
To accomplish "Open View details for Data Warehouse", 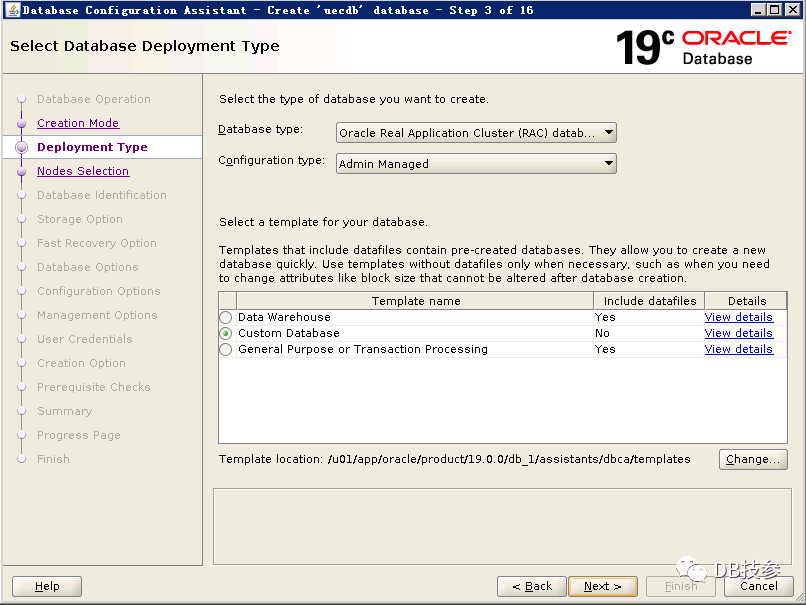I will 738,317.
